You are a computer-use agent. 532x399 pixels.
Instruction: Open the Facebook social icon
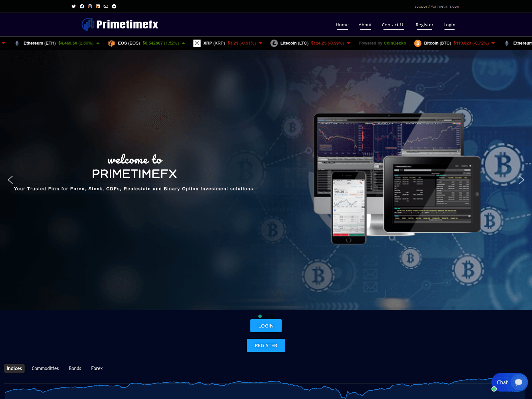coord(82,6)
